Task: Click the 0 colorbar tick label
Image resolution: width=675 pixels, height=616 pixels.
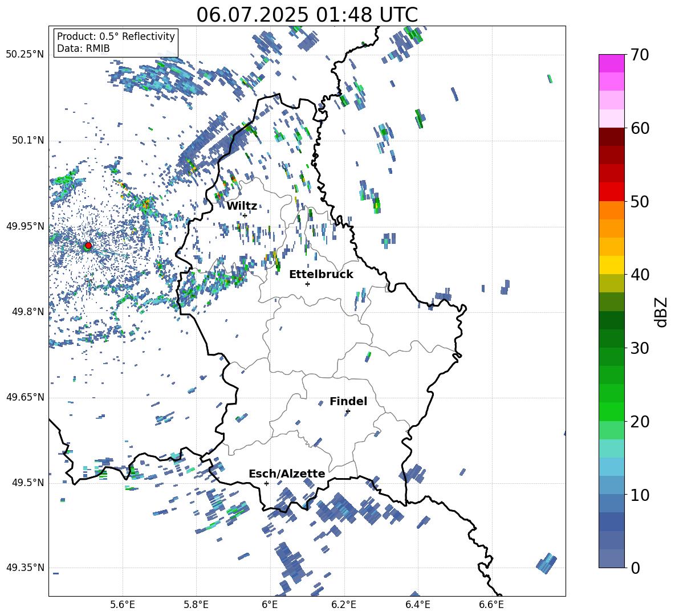Action: 635,568
